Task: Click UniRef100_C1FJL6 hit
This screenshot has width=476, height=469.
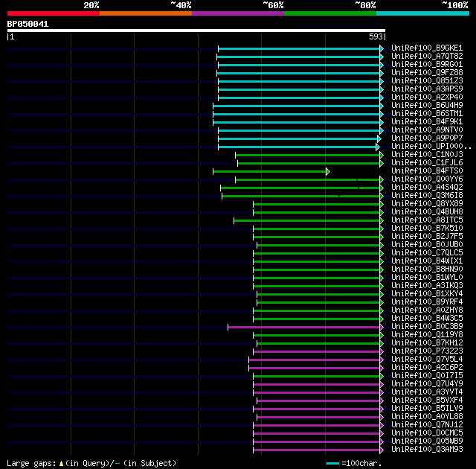Action: (427, 163)
